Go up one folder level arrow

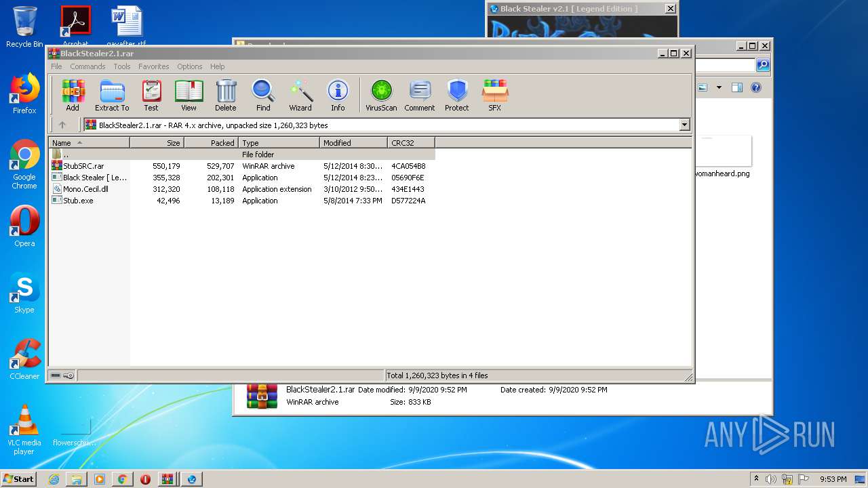click(62, 125)
